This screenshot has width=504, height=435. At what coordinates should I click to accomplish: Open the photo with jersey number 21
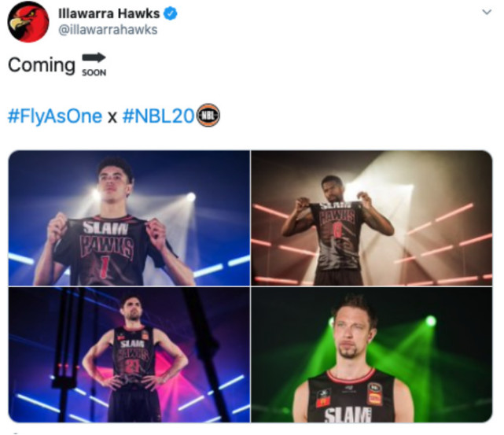129,355
